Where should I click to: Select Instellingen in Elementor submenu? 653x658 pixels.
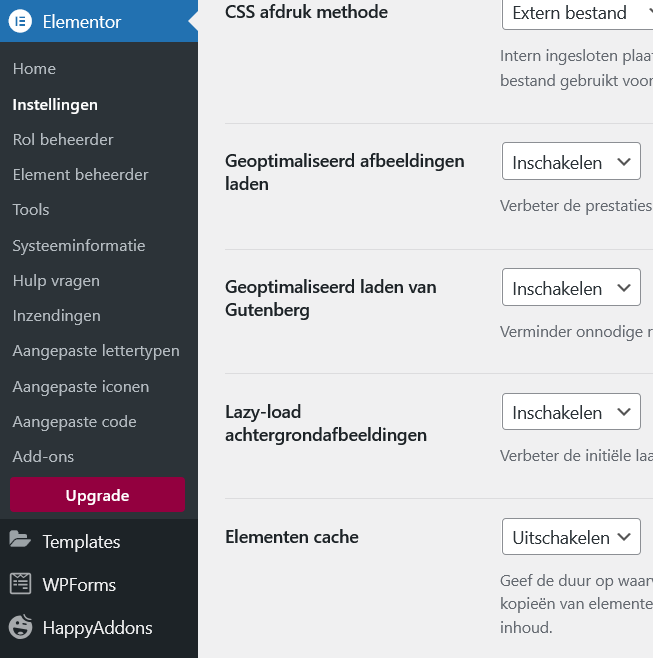55,104
